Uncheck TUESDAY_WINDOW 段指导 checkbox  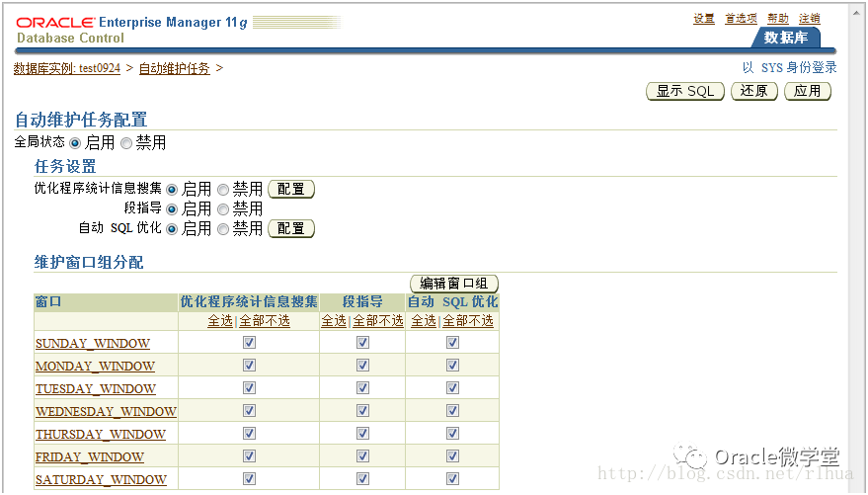click(x=362, y=388)
